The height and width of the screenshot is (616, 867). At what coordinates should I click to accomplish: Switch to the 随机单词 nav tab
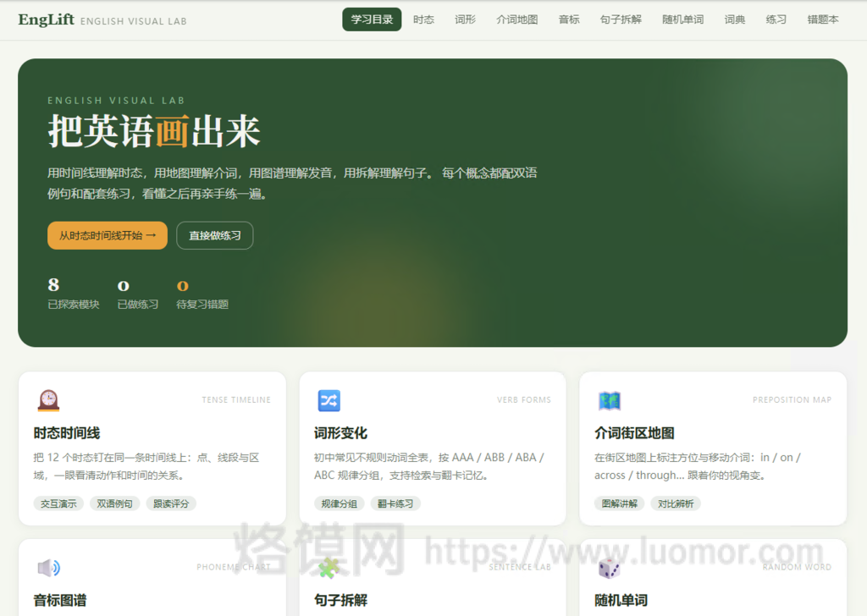(683, 19)
